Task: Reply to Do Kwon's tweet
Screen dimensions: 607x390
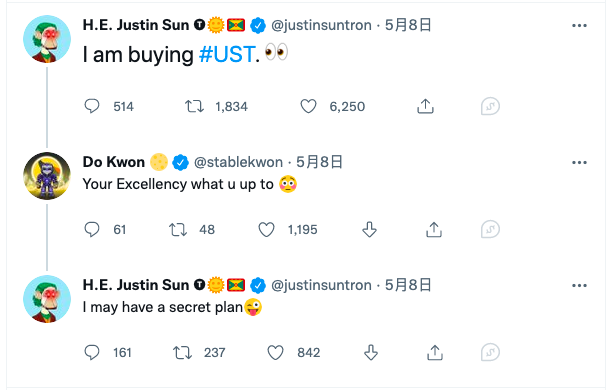Action: (92, 229)
